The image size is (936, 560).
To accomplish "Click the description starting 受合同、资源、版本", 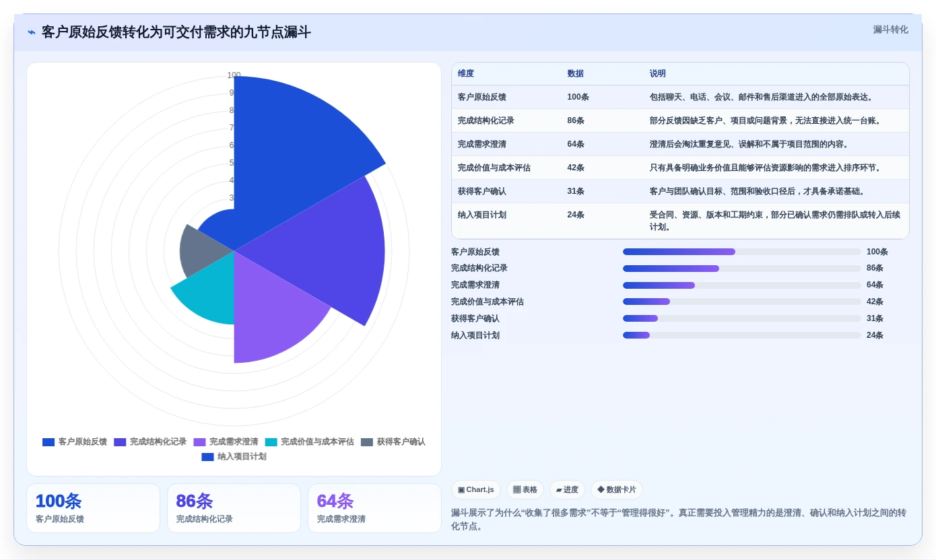I will (775, 221).
